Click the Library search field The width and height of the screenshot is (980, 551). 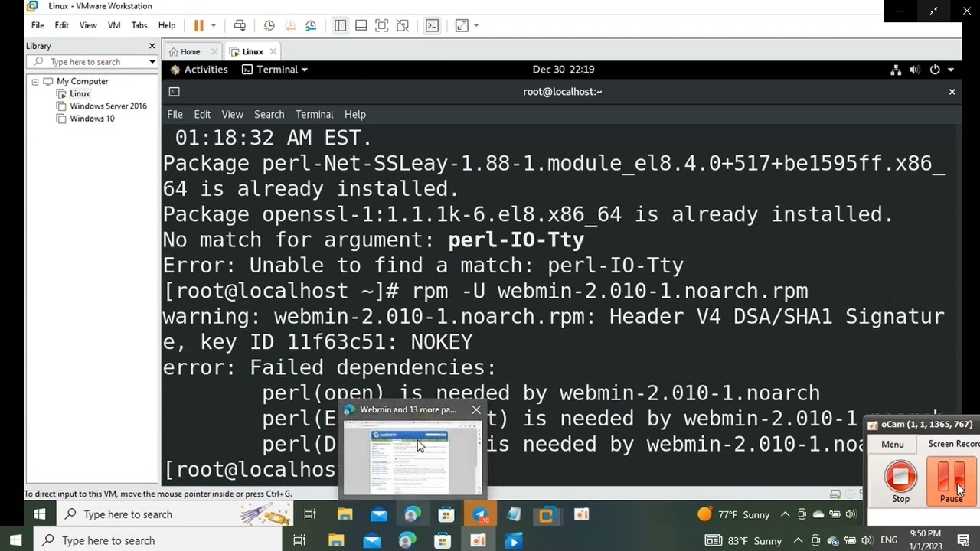pyautogui.click(x=92, y=62)
